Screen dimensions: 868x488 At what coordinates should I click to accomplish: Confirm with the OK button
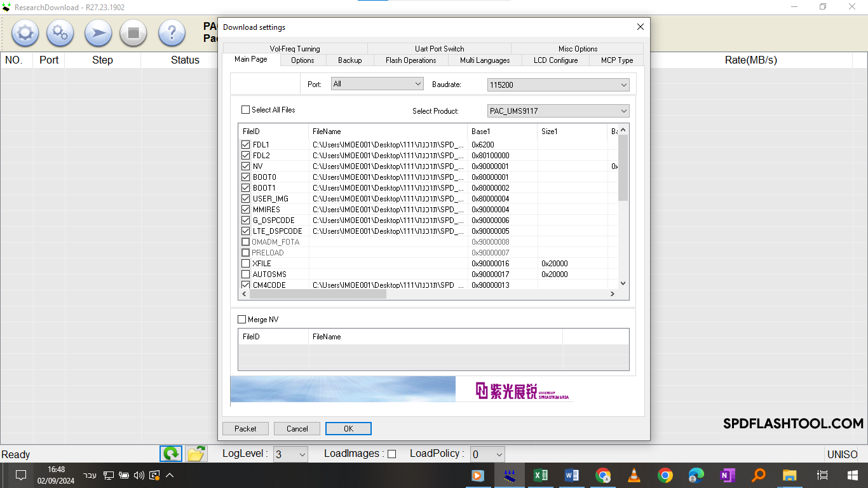348,429
